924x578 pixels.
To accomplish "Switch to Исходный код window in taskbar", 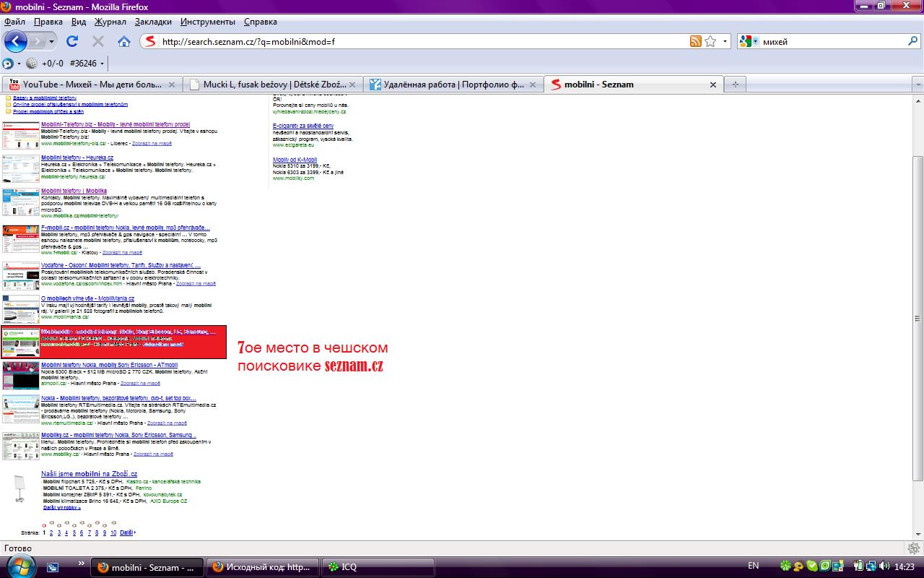I will (x=262, y=567).
